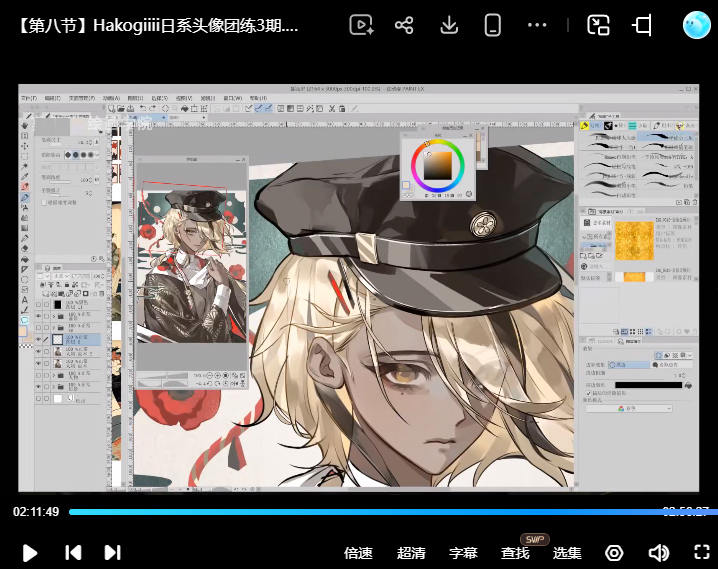Click the Open file folder icon
Screen dimensions: 718x569
(121, 108)
